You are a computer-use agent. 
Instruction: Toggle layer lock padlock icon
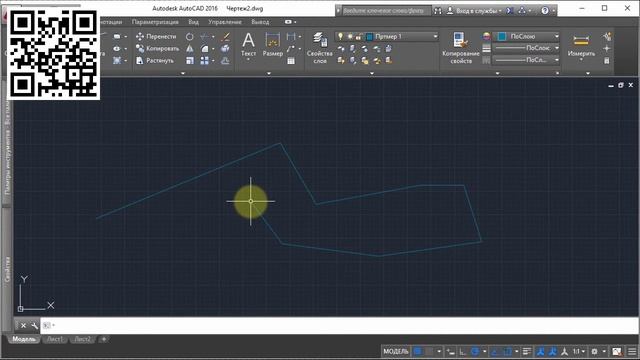point(358,37)
